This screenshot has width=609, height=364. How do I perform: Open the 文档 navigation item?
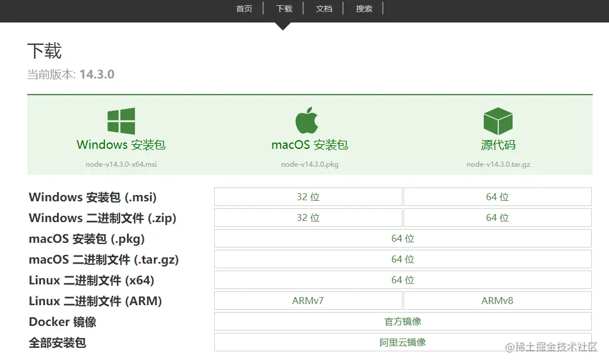point(324,9)
